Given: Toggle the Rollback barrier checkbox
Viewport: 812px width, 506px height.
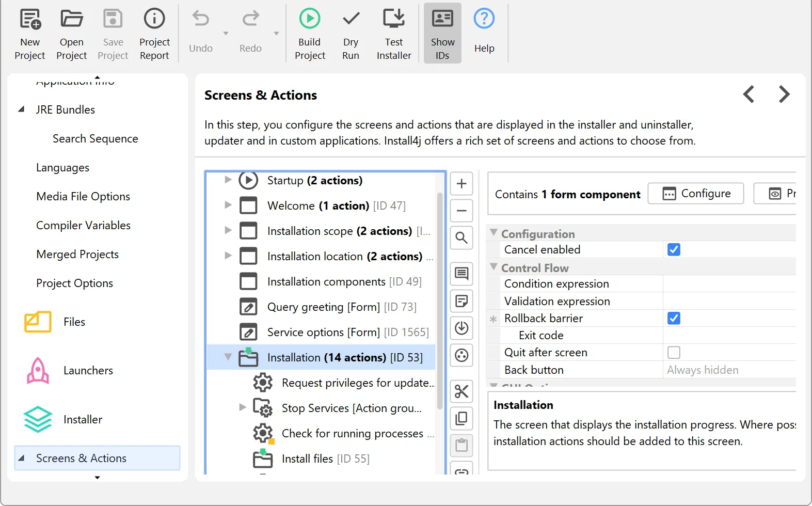Looking at the screenshot, I should (674, 318).
